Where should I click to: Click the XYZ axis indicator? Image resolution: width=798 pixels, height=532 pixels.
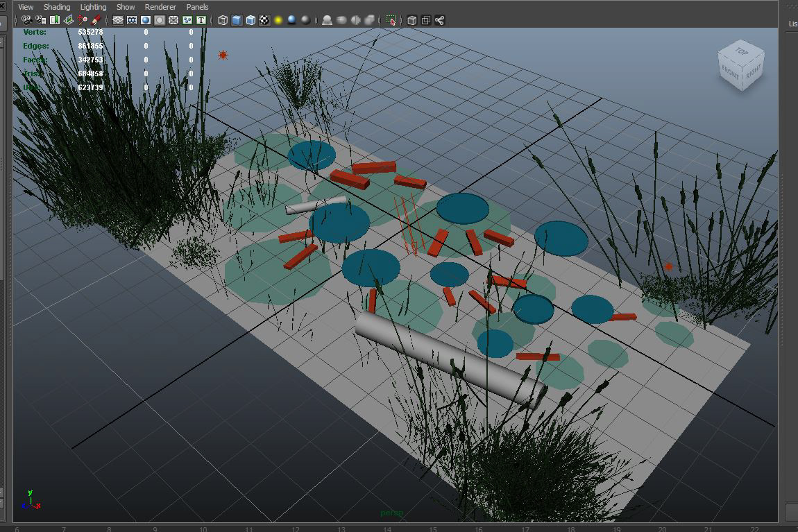(31, 500)
